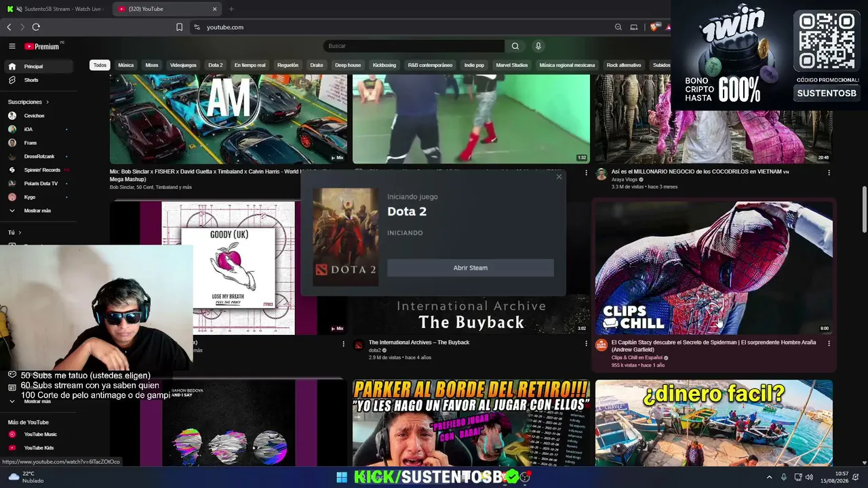Screen dimensions: 868x488
Task: Open DrossRotzank subscription
Action: coord(38,157)
